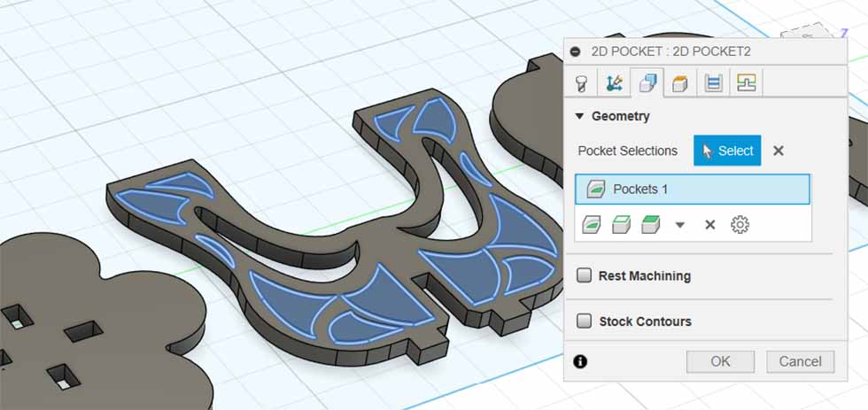Select the Pockets 1 list entry
This screenshot has width=868, height=410.
coord(692,190)
